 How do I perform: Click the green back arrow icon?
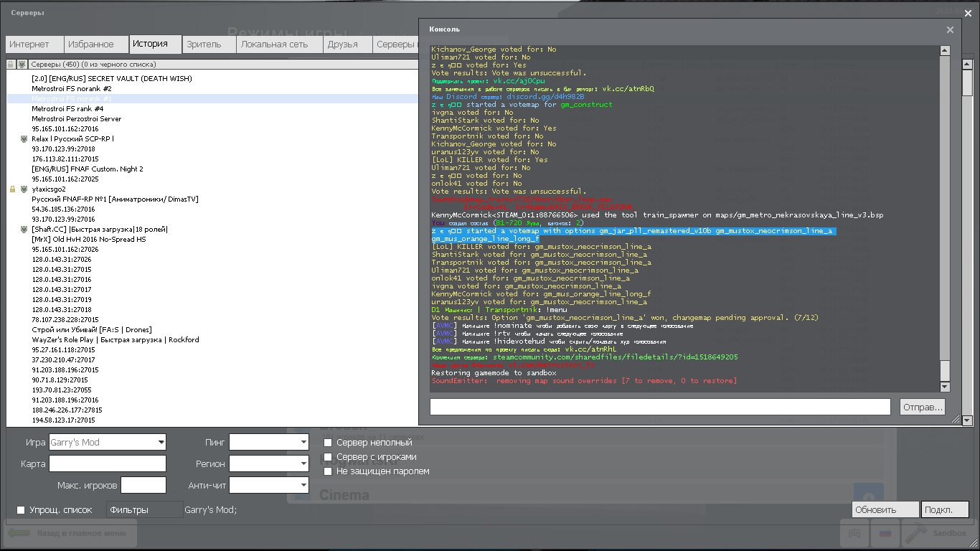[19, 534]
